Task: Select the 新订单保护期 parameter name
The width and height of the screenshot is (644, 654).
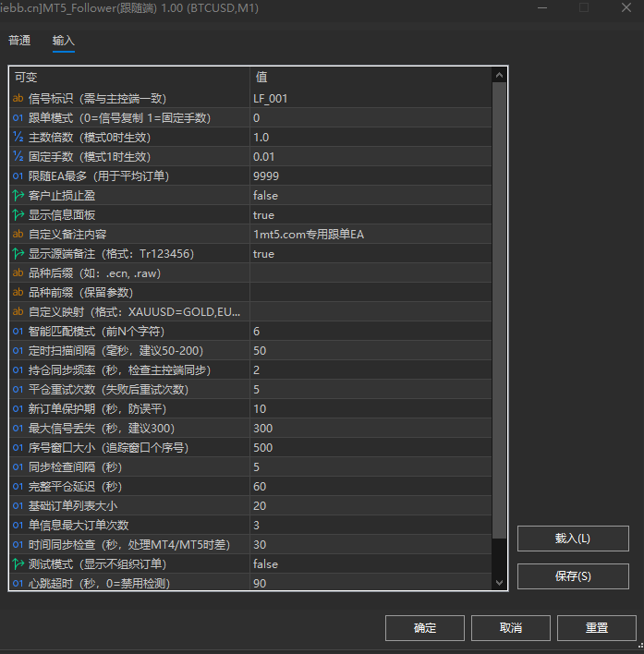Action: (x=97, y=408)
